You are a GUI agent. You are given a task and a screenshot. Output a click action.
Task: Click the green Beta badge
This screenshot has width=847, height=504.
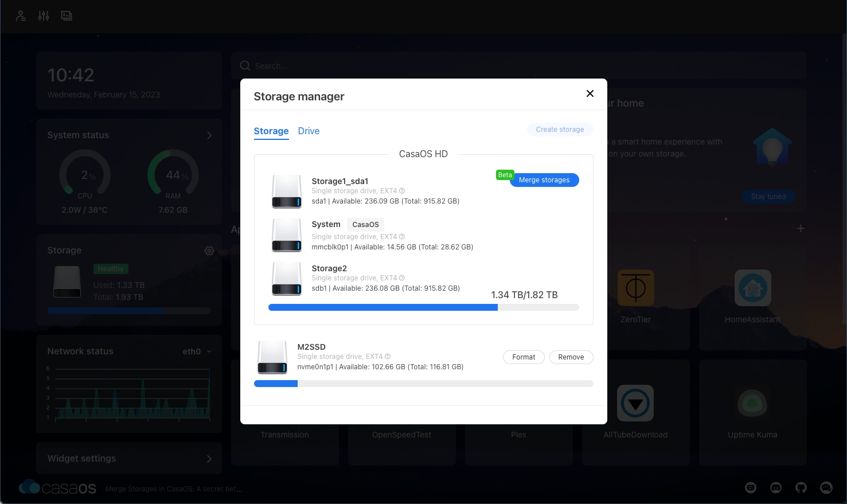(505, 175)
